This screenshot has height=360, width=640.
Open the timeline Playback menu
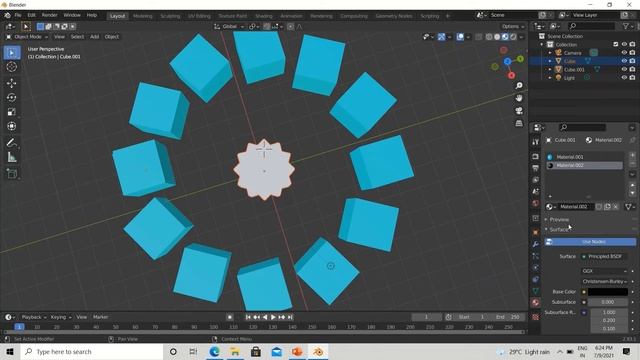pos(33,317)
